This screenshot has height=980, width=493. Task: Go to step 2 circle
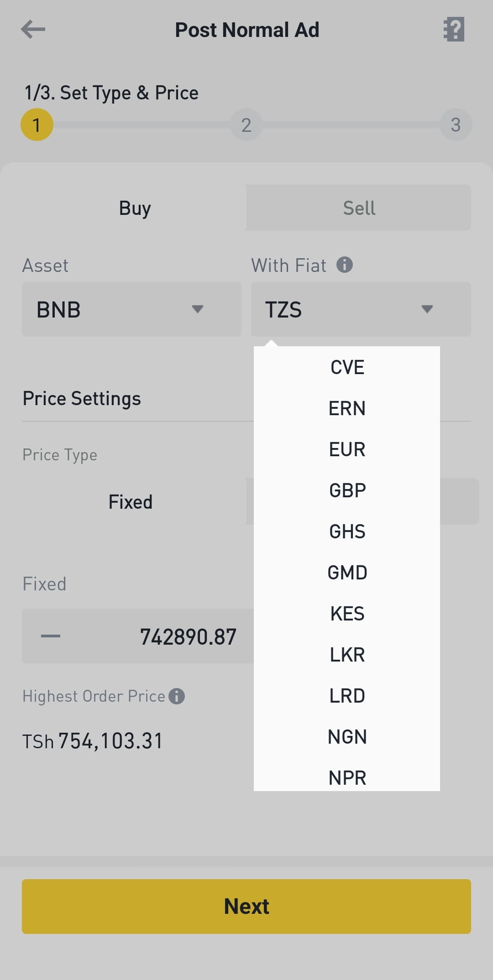246,125
